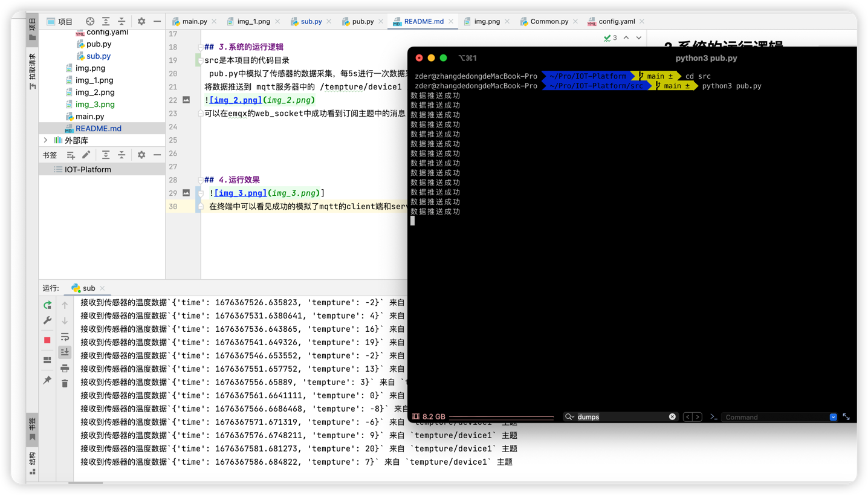Click the pencil edit icon in bookmarks panel
The height and width of the screenshot is (495, 868).
(x=86, y=155)
